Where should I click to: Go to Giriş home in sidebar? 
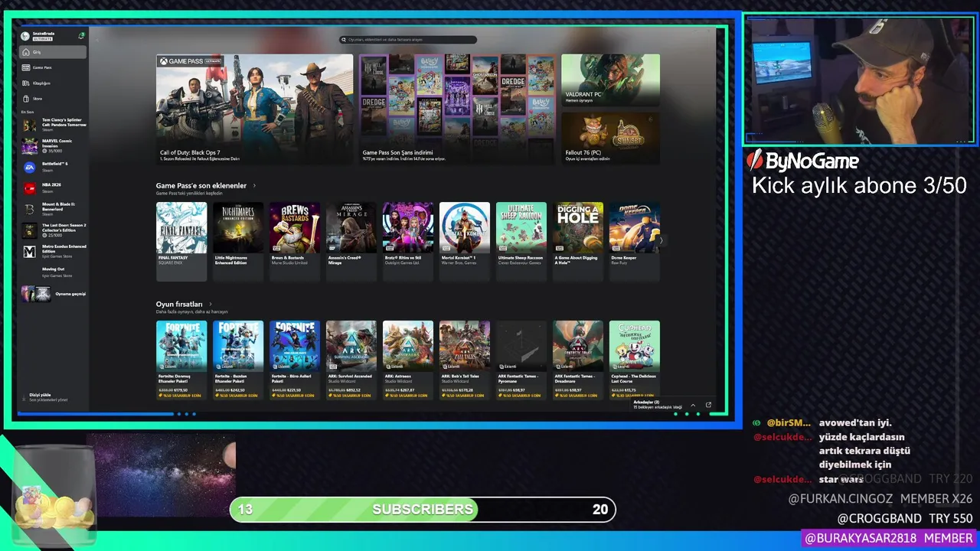pos(53,52)
